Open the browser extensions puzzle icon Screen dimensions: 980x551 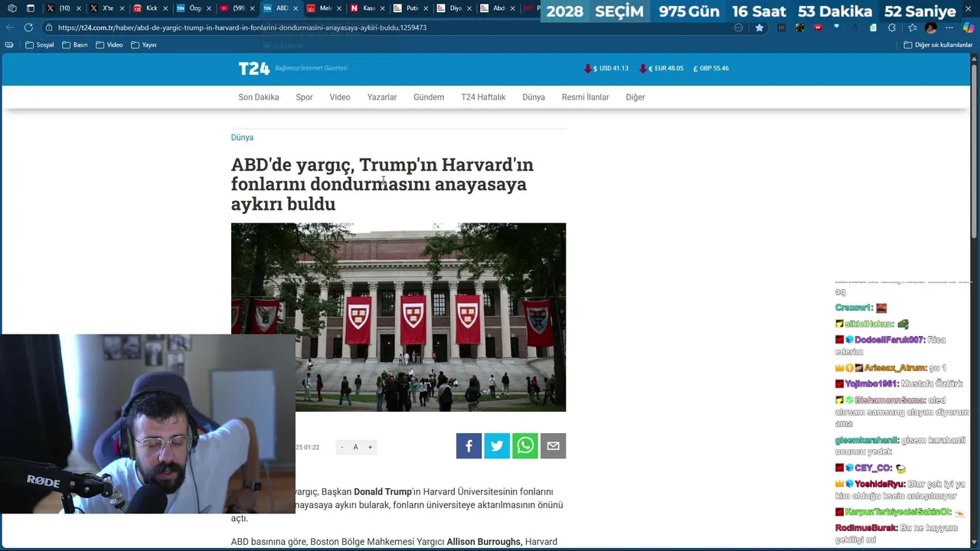(x=891, y=28)
